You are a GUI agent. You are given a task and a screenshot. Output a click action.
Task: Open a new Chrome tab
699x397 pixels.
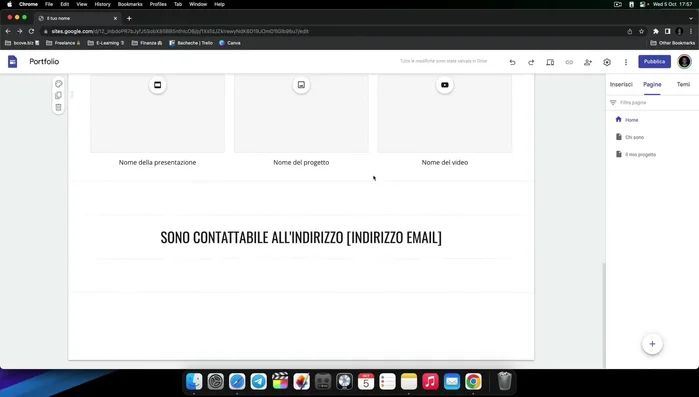[129, 18]
